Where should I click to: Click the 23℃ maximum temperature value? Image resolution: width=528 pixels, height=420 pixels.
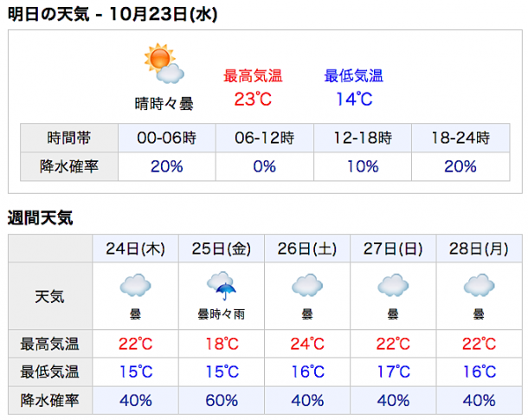tap(253, 99)
